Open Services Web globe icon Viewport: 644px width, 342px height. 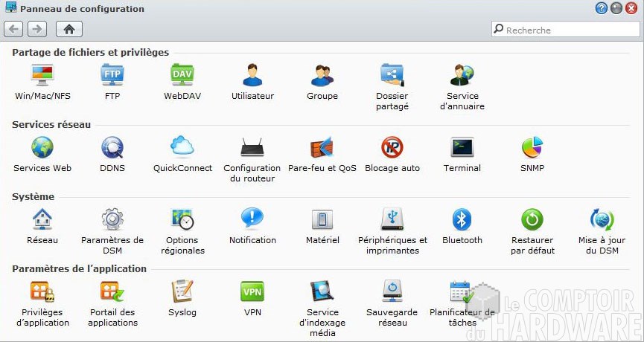click(42, 147)
